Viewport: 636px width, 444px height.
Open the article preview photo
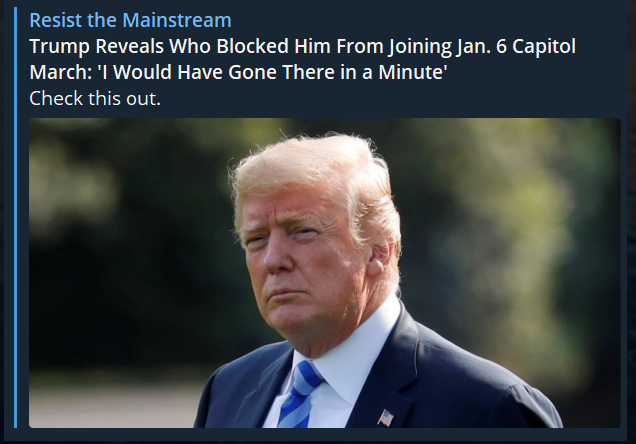pyautogui.click(x=324, y=273)
